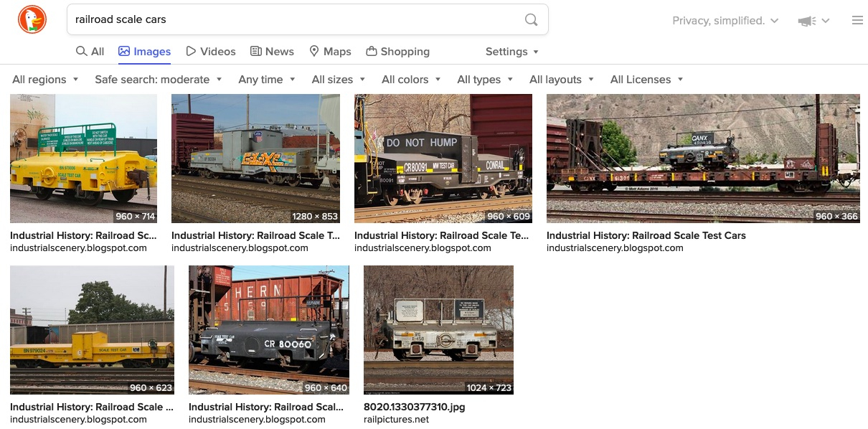
Task: Open the Safe search: moderate dropdown
Action: (159, 80)
